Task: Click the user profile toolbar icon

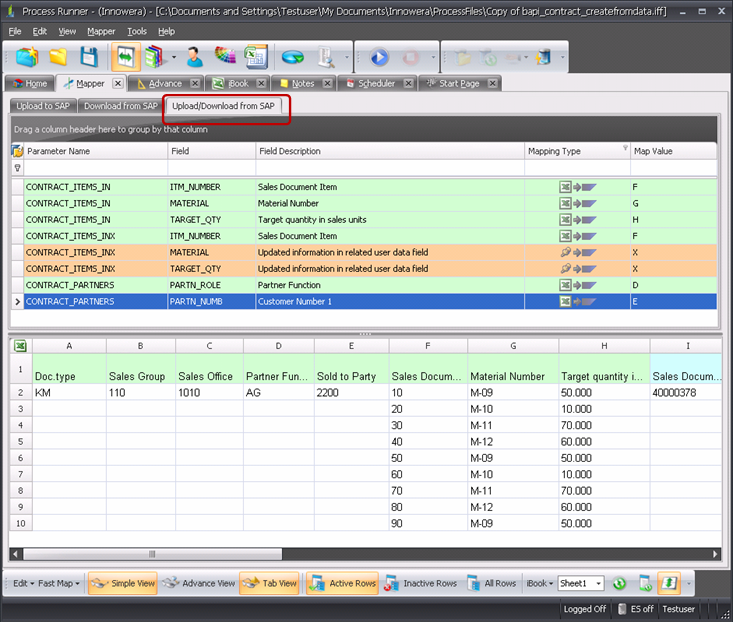Action: click(x=194, y=57)
